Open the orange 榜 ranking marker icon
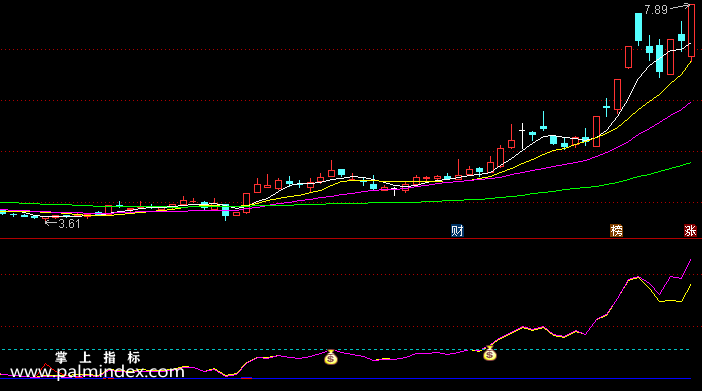 tap(616, 231)
